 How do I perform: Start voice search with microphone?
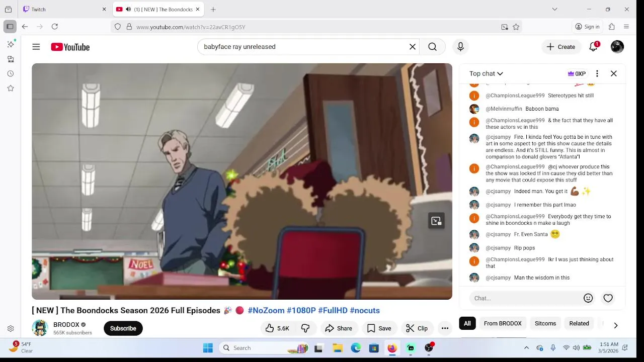pos(460,47)
